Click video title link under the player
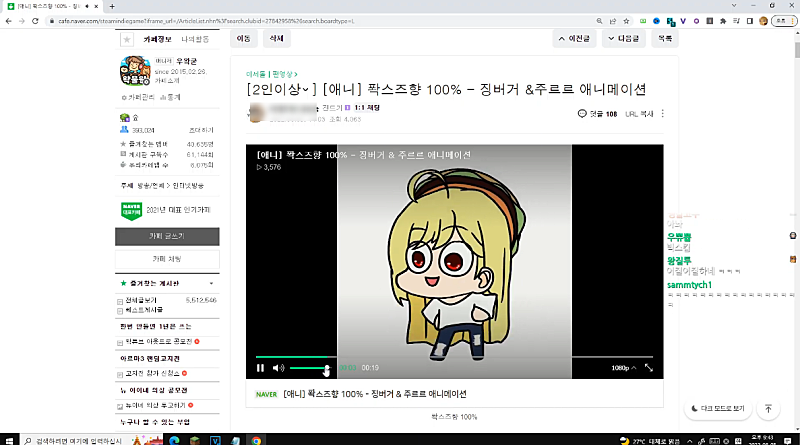The width and height of the screenshot is (800, 445). click(375, 394)
